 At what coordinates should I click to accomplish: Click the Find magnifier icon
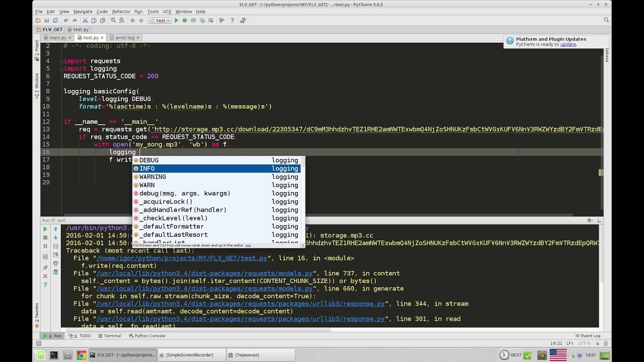pos(113,21)
